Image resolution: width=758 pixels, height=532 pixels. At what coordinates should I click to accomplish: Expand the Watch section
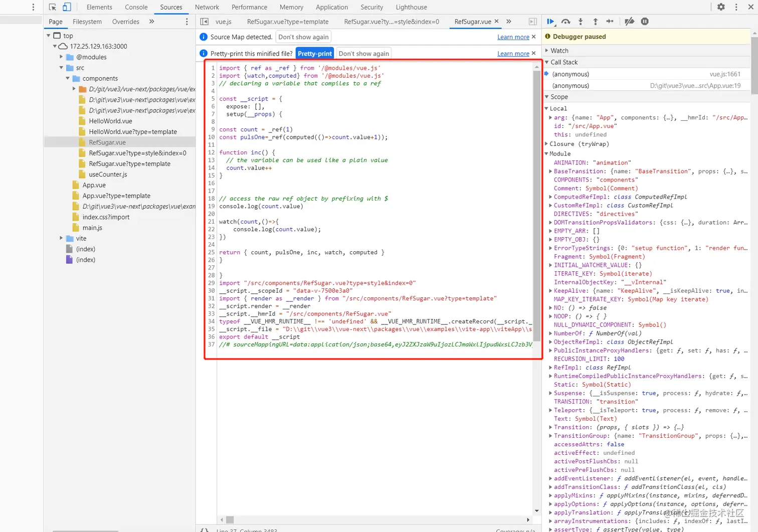click(x=559, y=51)
